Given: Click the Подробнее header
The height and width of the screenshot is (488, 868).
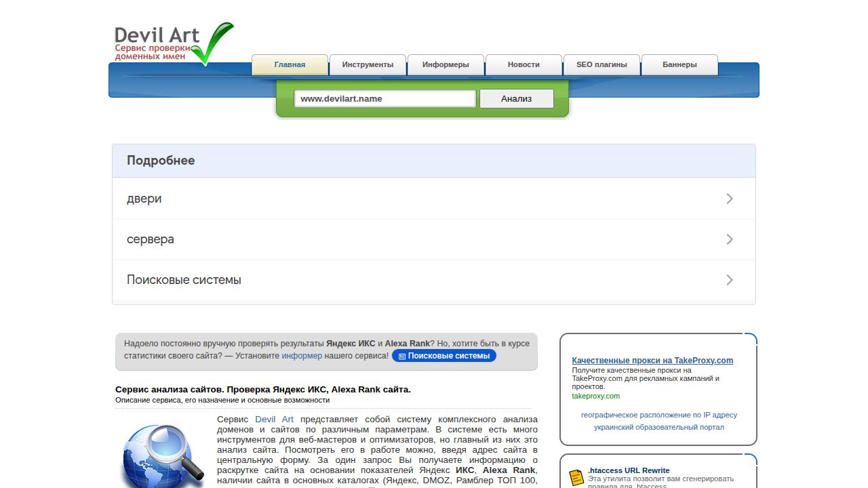Looking at the screenshot, I should point(434,161).
